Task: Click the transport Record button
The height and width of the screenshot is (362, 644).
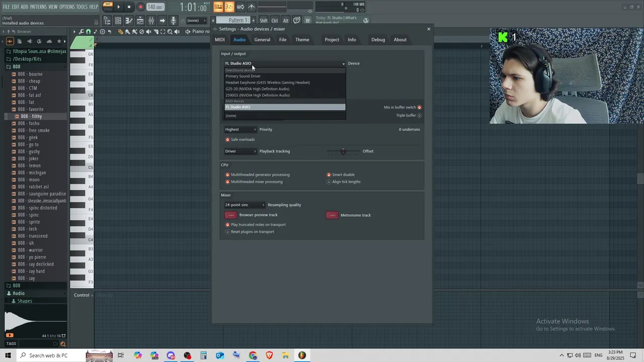Action: [x=140, y=7]
